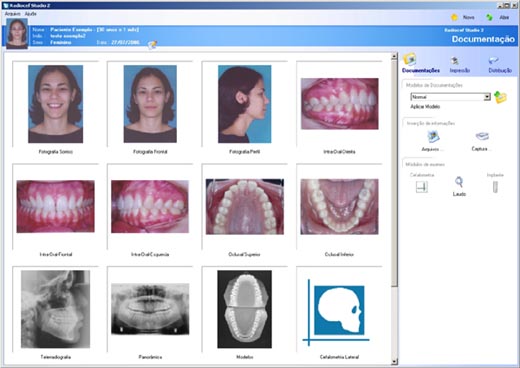Image resolution: width=520 pixels, height=368 pixels.
Task: Click the gallery vertical scrollbar thumb
Action: click(x=394, y=173)
